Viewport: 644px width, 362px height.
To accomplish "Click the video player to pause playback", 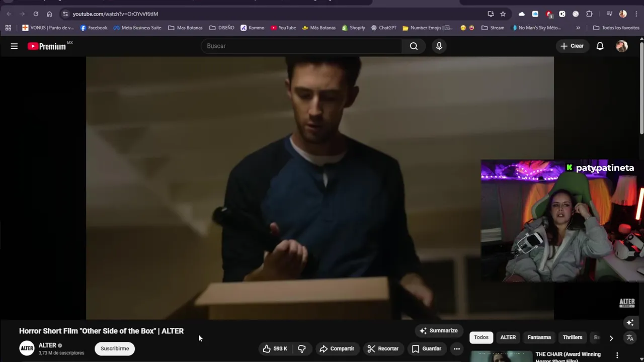I will coord(319,188).
